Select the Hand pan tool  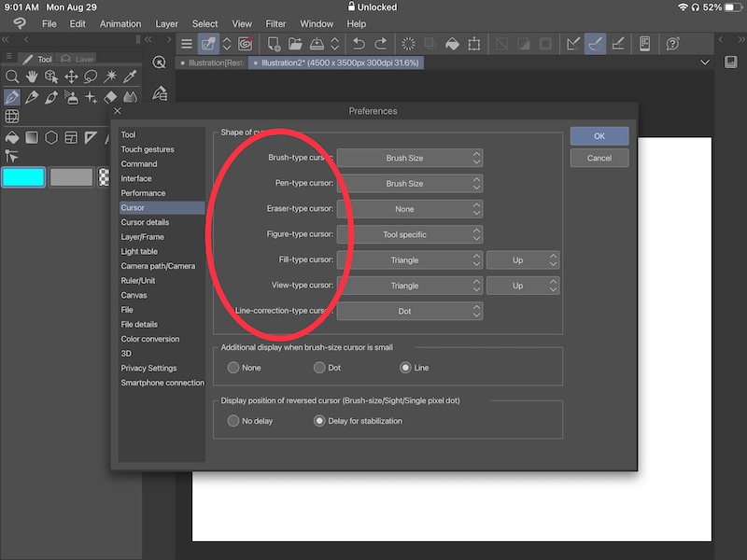32,77
